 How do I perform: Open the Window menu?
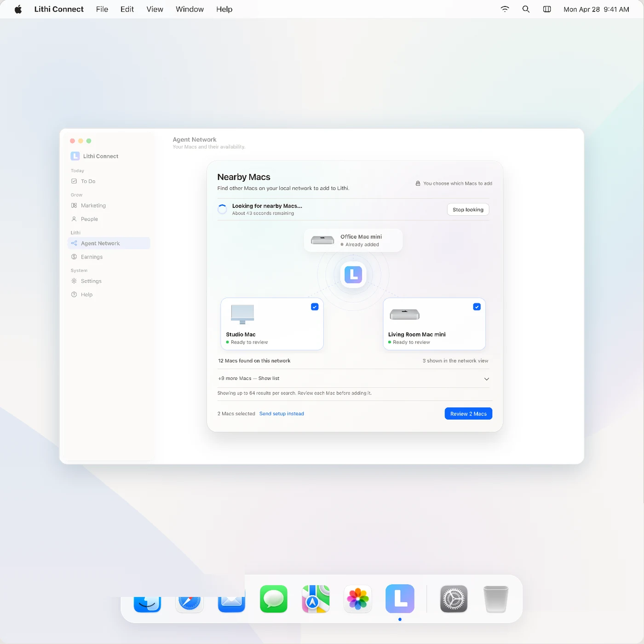coord(190,9)
